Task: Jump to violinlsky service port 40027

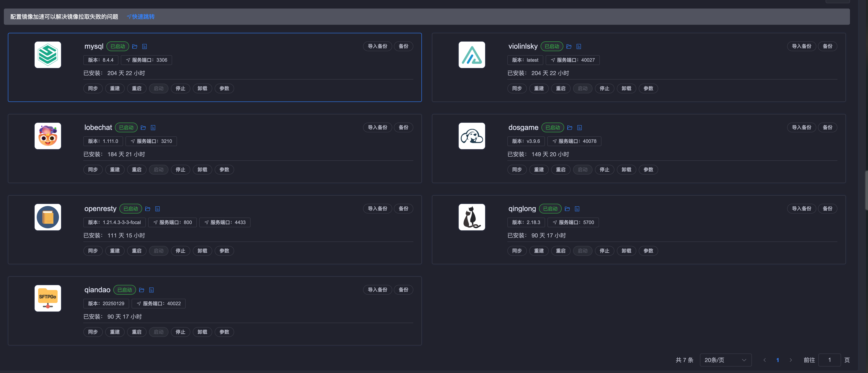Action: (x=572, y=60)
